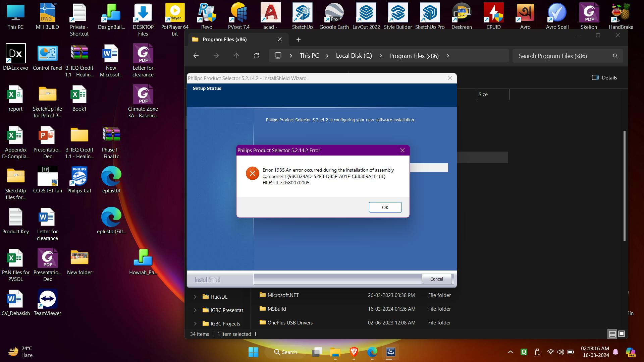The image size is (644, 362).
Task: Add a new Explorer tab
Action: tap(298, 40)
